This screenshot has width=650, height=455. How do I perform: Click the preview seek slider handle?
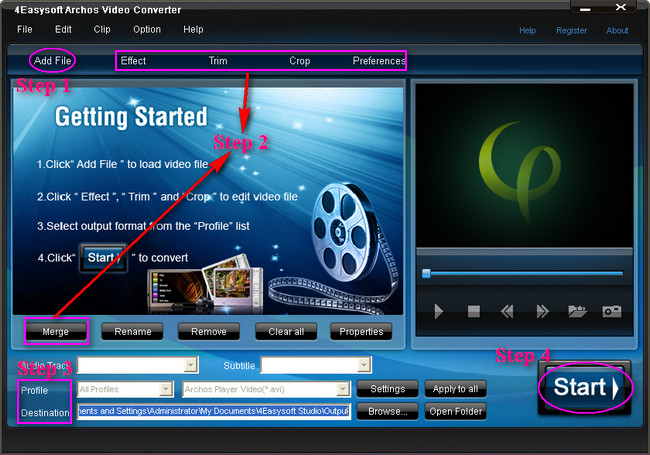click(426, 273)
